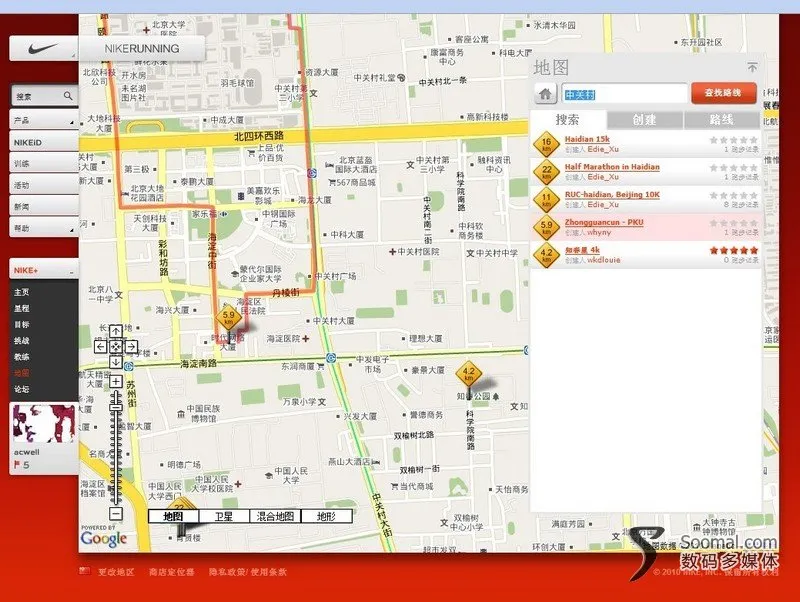The image size is (800, 602).
Task: Rate the Haidian 15k route with stars
Action: [x=734, y=140]
